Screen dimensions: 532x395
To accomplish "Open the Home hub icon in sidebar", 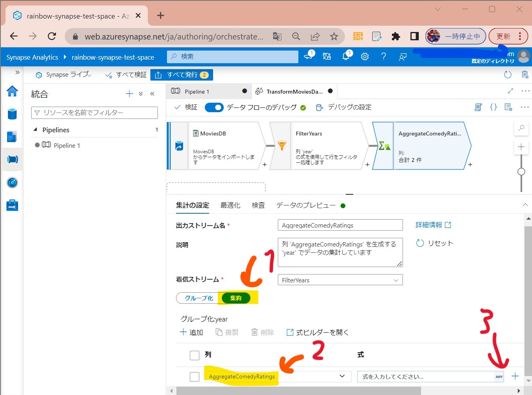I will click(12, 91).
